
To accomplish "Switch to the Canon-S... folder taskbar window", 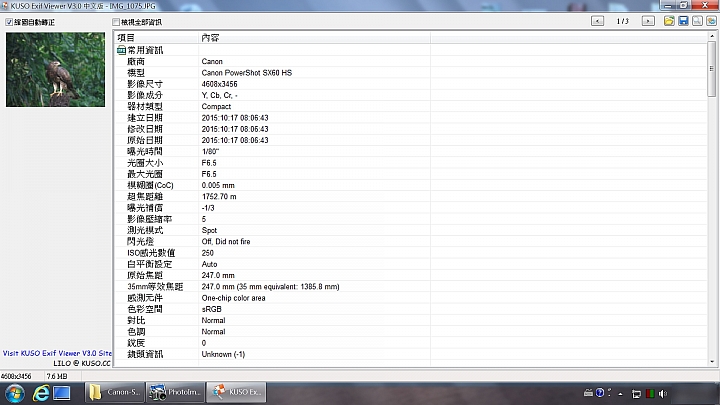I will click(x=115, y=393).
